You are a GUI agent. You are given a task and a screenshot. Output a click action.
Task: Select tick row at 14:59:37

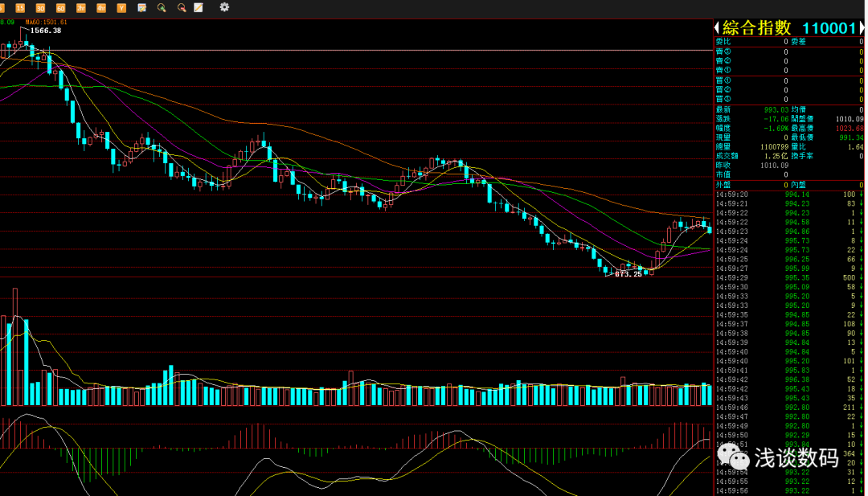pos(789,325)
